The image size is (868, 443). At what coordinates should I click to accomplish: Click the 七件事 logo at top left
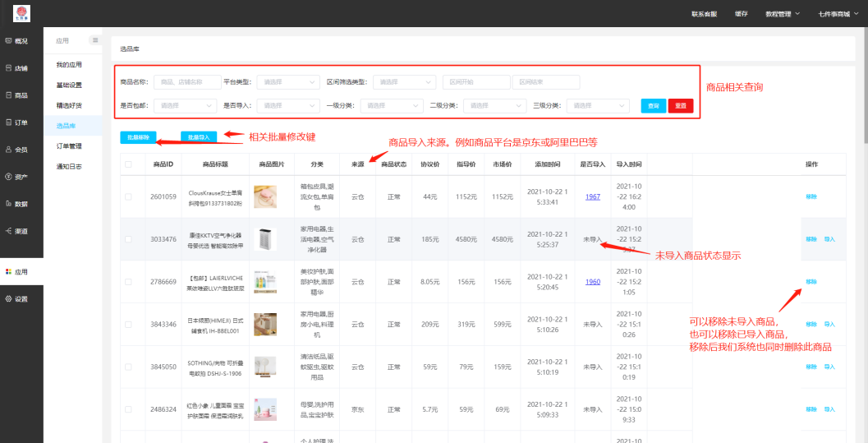(21, 13)
